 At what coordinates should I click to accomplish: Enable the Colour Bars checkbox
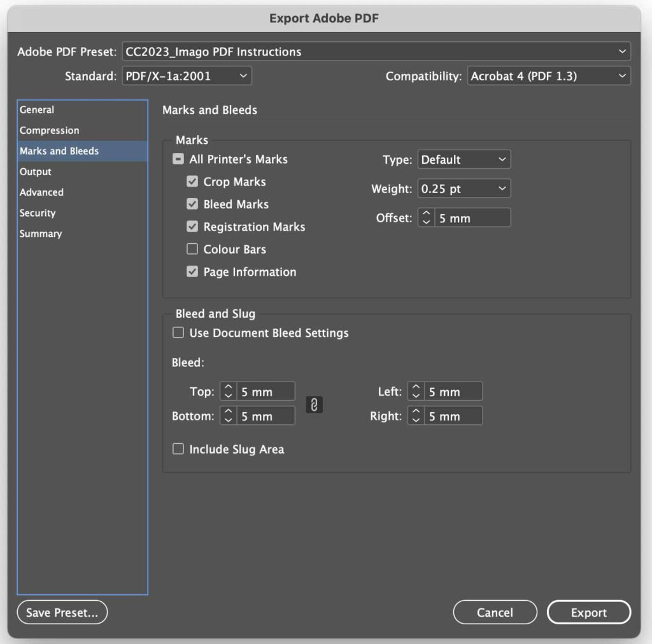coord(192,249)
